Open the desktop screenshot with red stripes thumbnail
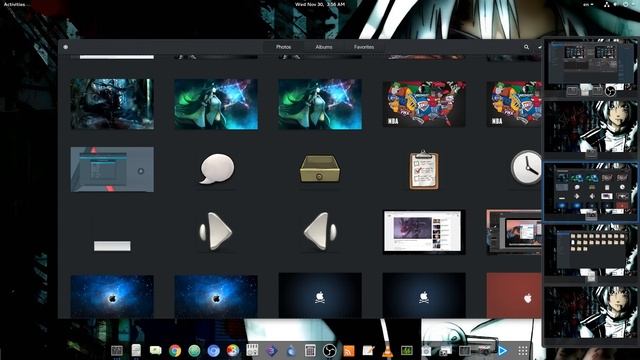 112,169
